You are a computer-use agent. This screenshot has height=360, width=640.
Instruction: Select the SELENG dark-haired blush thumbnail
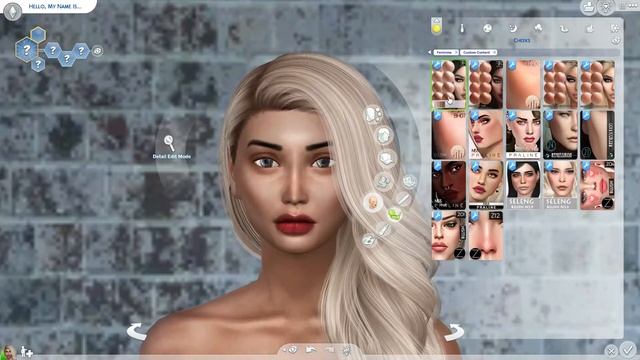click(523, 185)
